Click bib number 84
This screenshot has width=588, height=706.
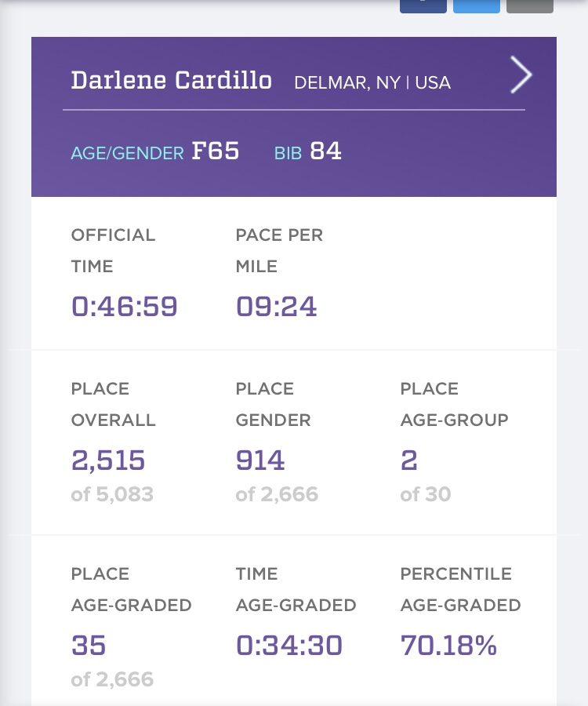(325, 151)
